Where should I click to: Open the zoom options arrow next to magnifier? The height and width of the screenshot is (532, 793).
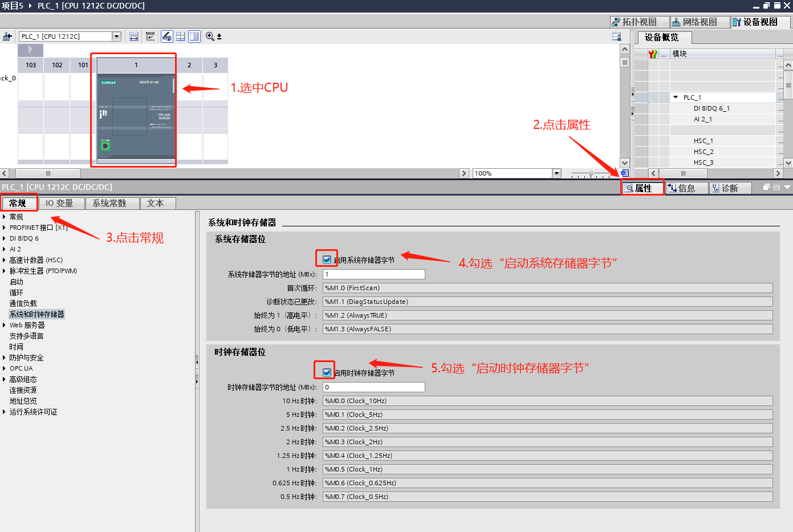(219, 36)
